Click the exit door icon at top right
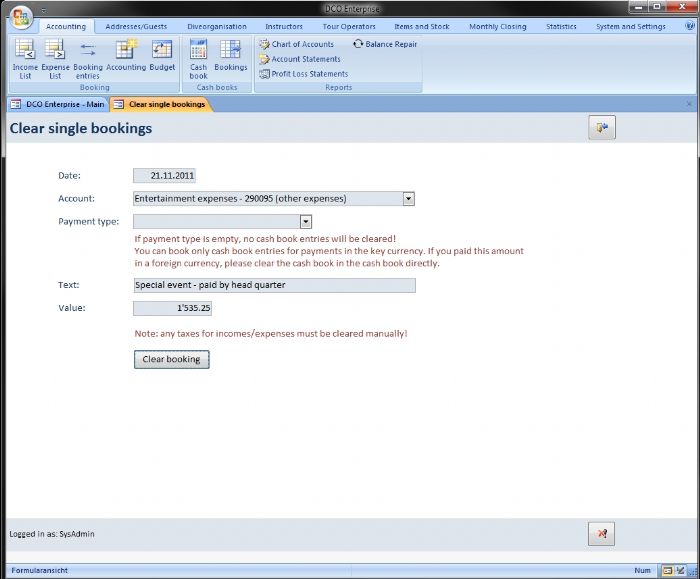Screen dimensions: 700x579 [601, 128]
